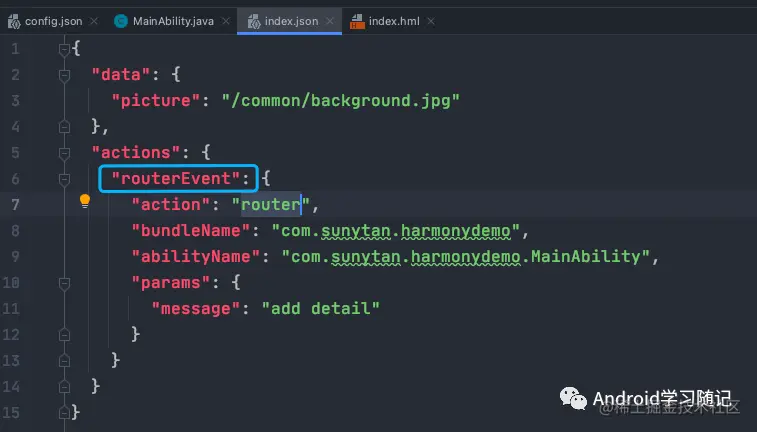Image resolution: width=757 pixels, height=432 pixels.
Task: Click the "params" key
Action: pyautogui.click(x=171, y=282)
